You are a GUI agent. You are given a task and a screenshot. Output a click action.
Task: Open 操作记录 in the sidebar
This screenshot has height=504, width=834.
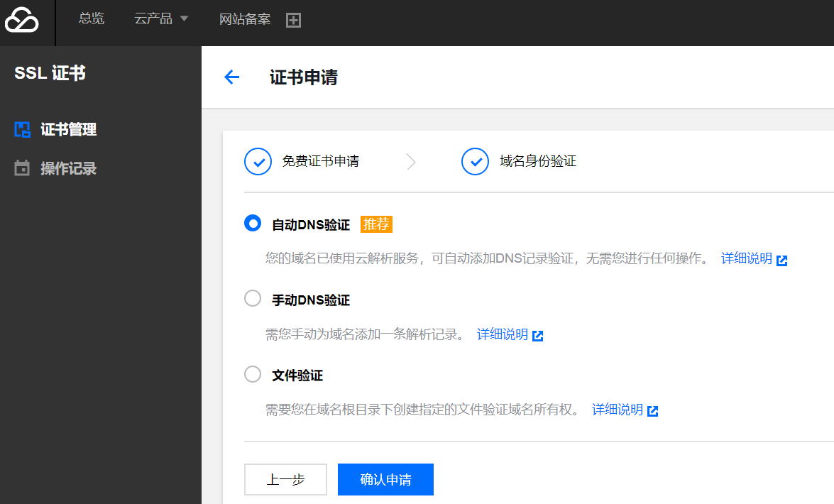pos(69,169)
